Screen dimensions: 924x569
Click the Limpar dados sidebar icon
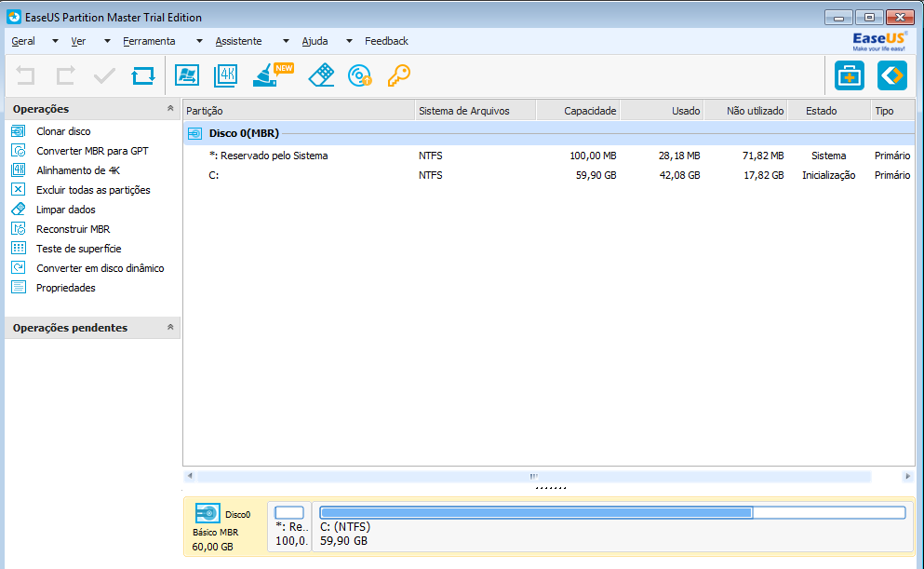pos(19,209)
